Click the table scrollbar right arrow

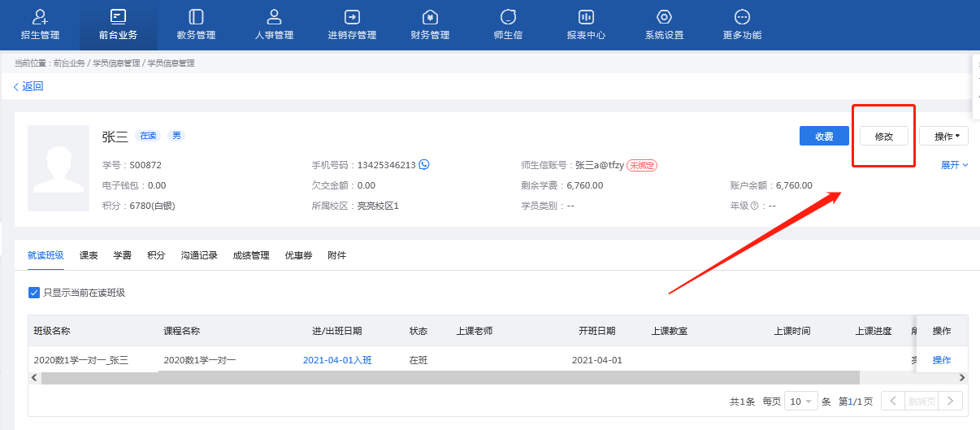pos(962,378)
